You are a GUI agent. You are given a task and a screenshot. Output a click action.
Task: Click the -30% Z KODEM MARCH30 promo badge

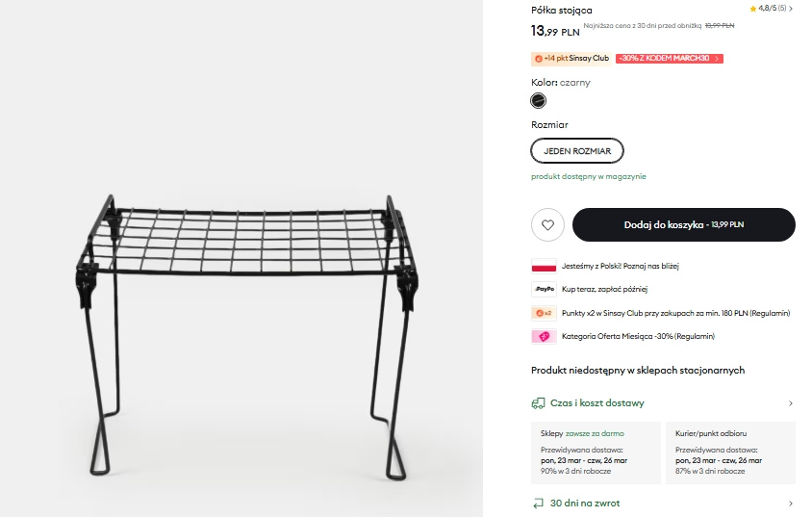[669, 59]
